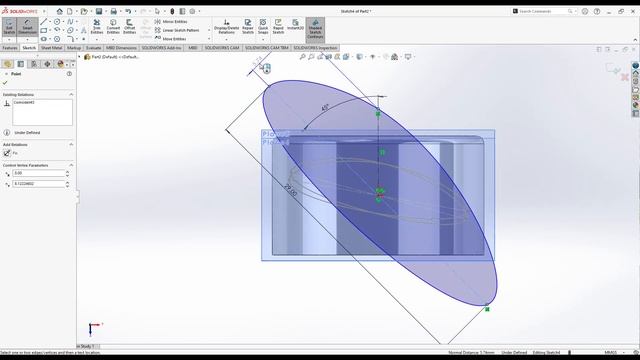Select the Spline sketch tool
The height and width of the screenshot is (360, 640).
click(70, 22)
